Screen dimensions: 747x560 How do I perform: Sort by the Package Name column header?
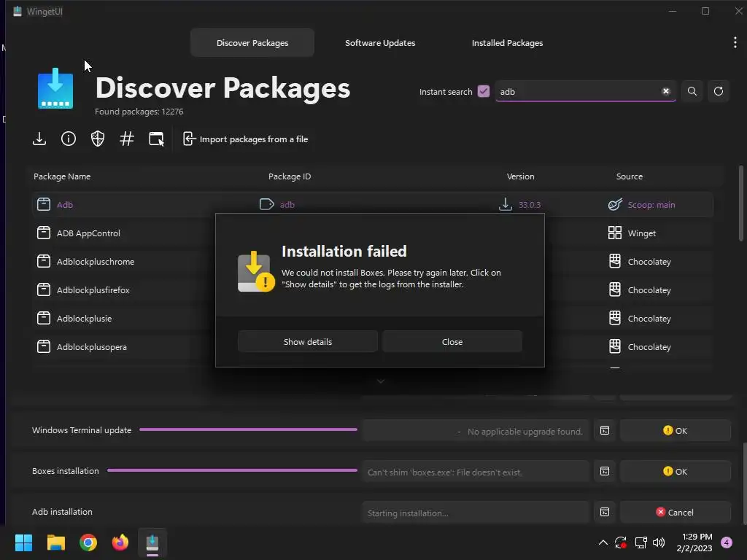pos(62,176)
